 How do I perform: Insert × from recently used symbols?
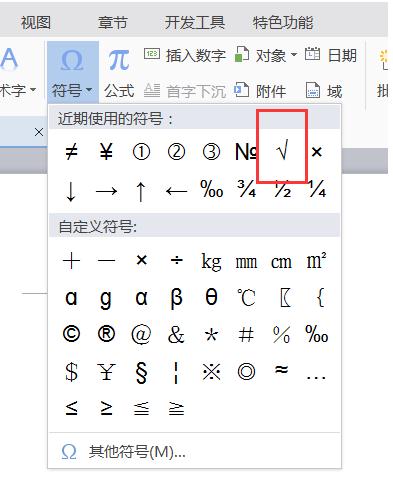[x=316, y=152]
